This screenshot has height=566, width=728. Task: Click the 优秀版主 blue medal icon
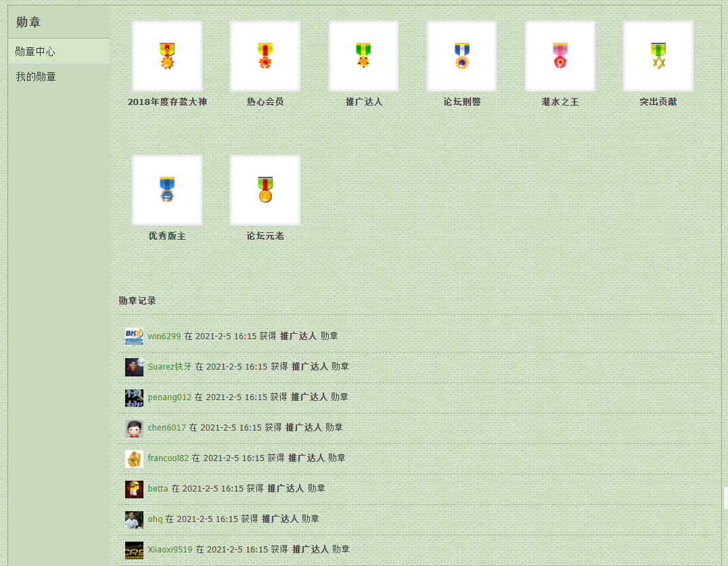167,190
